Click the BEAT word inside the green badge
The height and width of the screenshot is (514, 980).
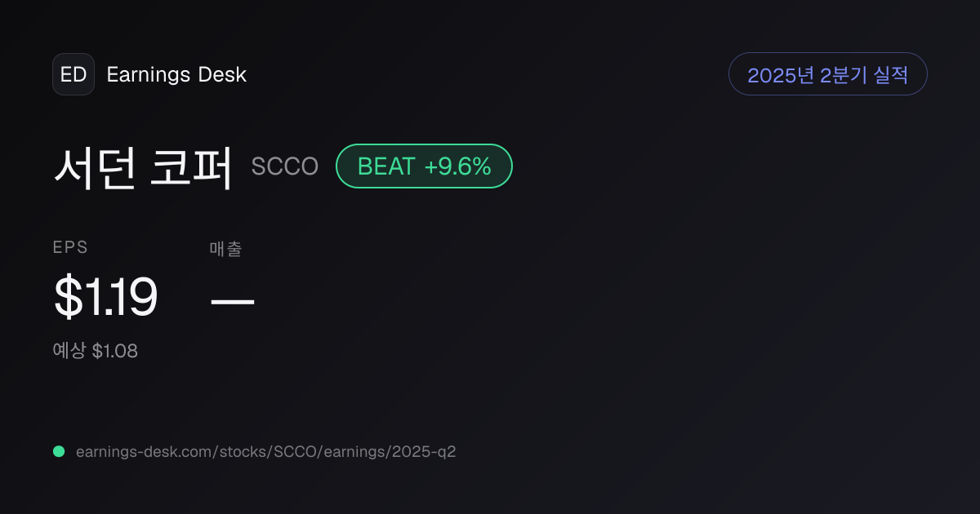386,166
